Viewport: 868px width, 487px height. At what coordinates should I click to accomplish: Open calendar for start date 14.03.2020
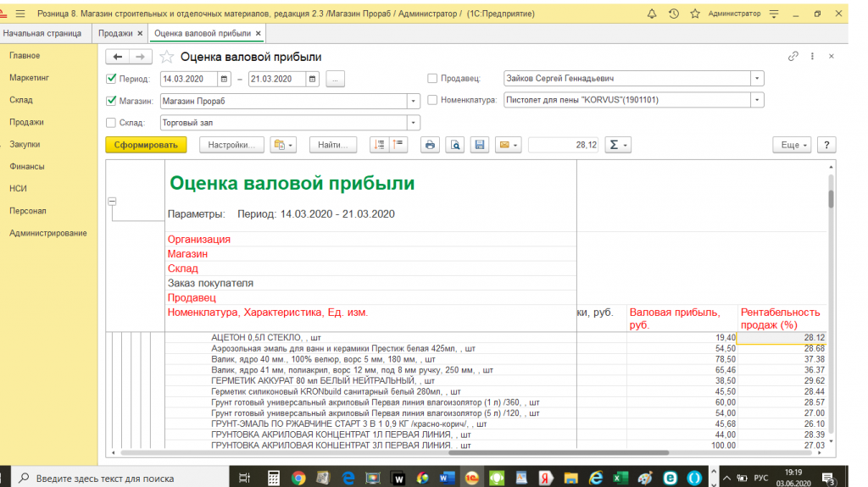(224, 79)
